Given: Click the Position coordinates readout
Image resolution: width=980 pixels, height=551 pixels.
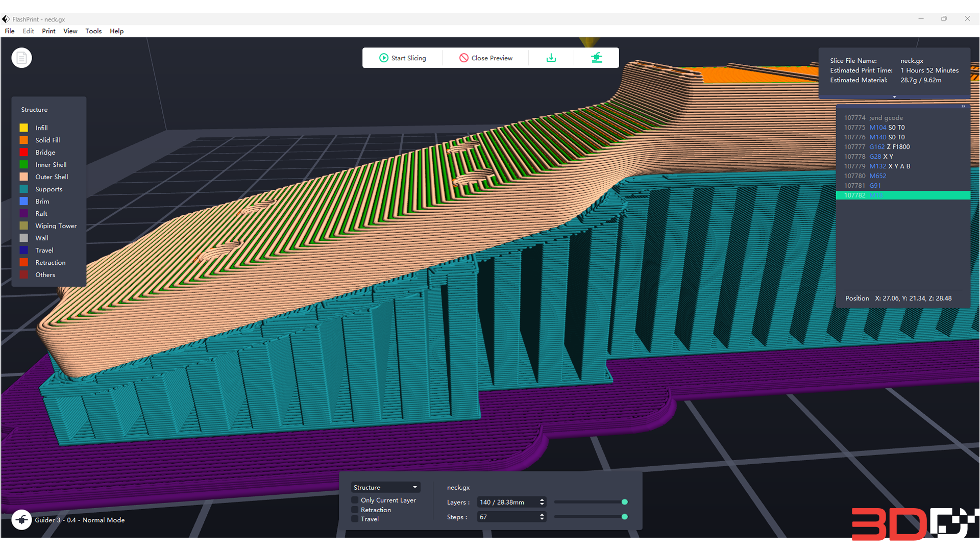Looking at the screenshot, I should pos(913,298).
